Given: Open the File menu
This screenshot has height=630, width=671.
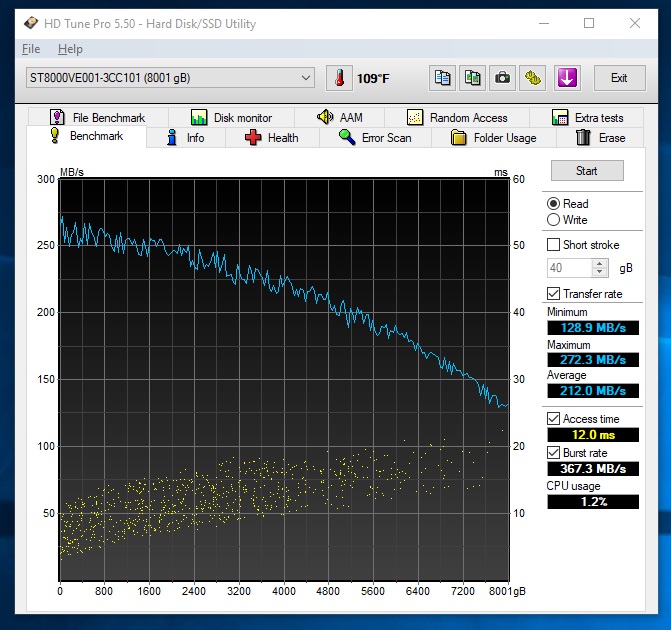Looking at the screenshot, I should (x=31, y=49).
